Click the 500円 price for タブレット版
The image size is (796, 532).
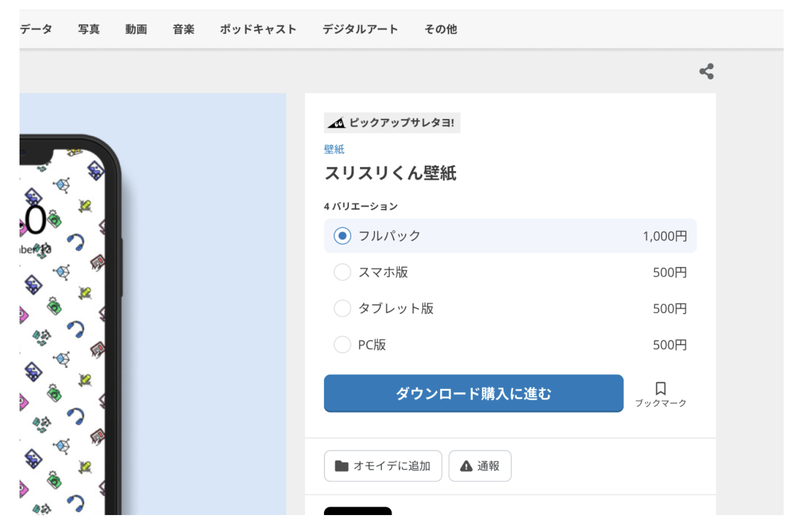670,309
